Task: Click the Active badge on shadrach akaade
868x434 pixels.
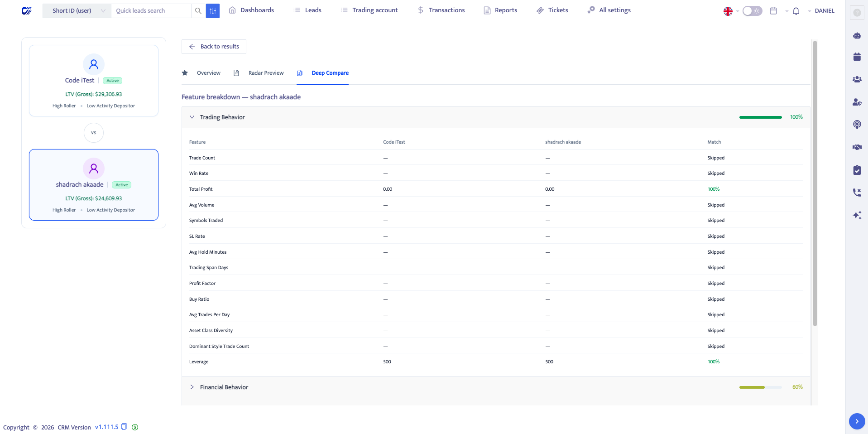Action: (x=122, y=185)
